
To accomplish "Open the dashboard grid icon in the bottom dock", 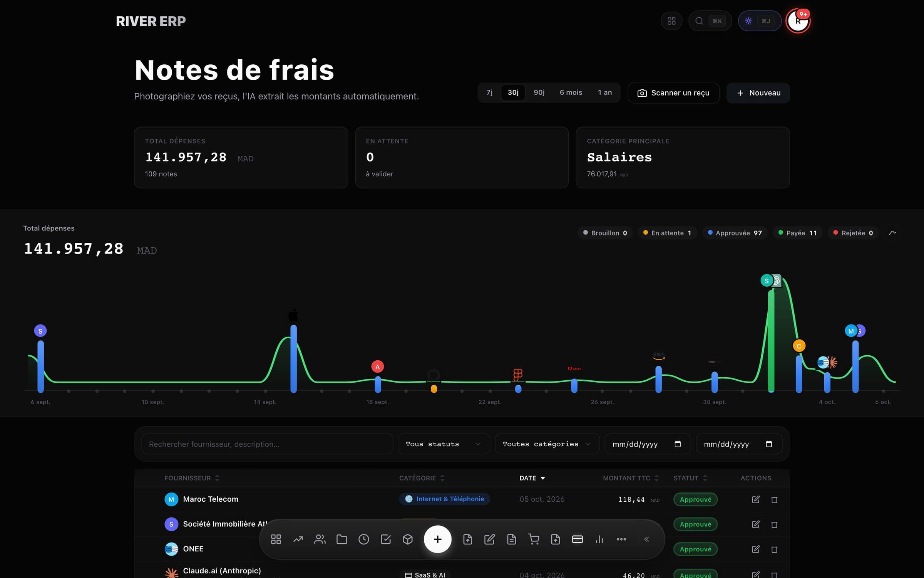I will pyautogui.click(x=276, y=539).
